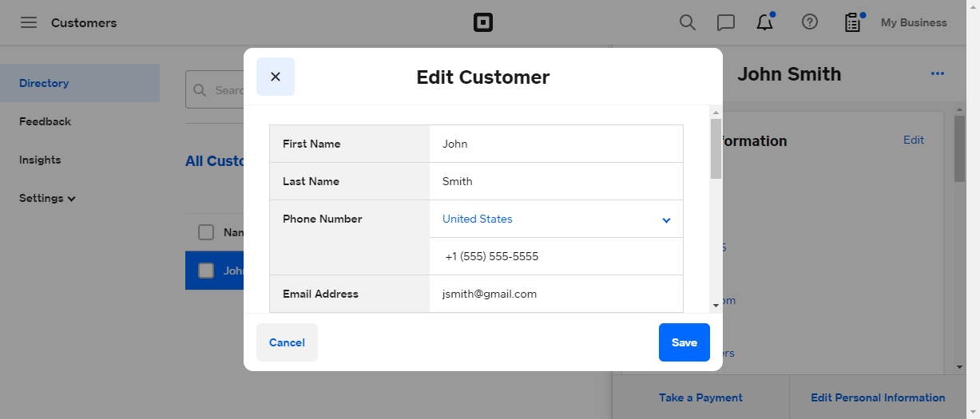Open the clipboard setup guide icon
Viewport: 980px width, 419px height.
point(853,22)
